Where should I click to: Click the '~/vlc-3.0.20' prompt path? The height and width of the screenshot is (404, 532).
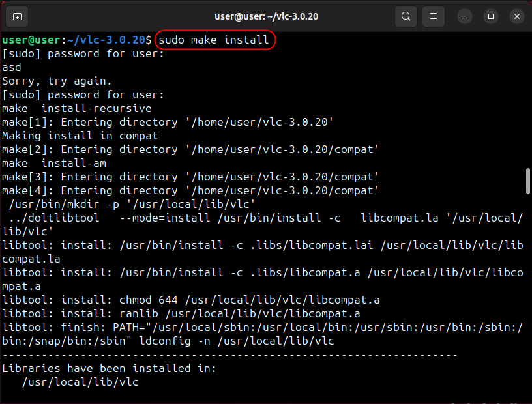pos(106,40)
